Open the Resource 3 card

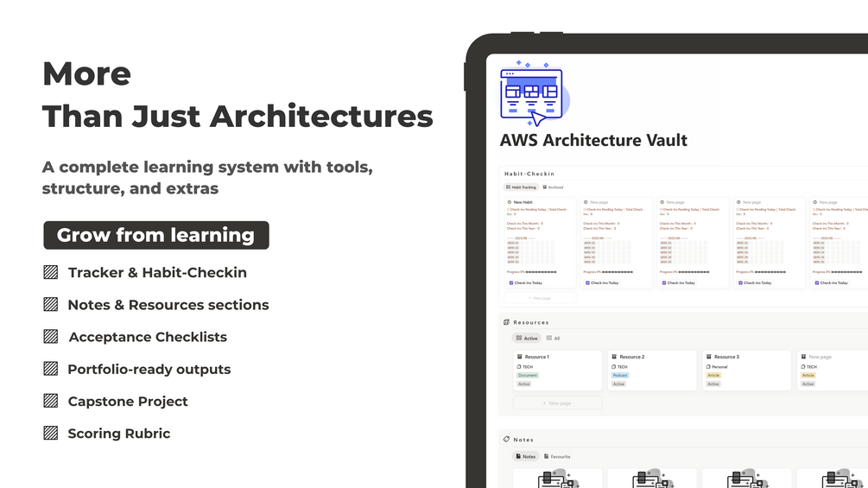click(746, 371)
